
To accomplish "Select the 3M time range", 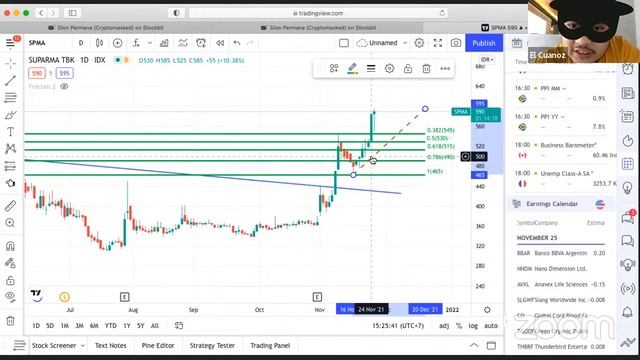I will [x=79, y=326].
